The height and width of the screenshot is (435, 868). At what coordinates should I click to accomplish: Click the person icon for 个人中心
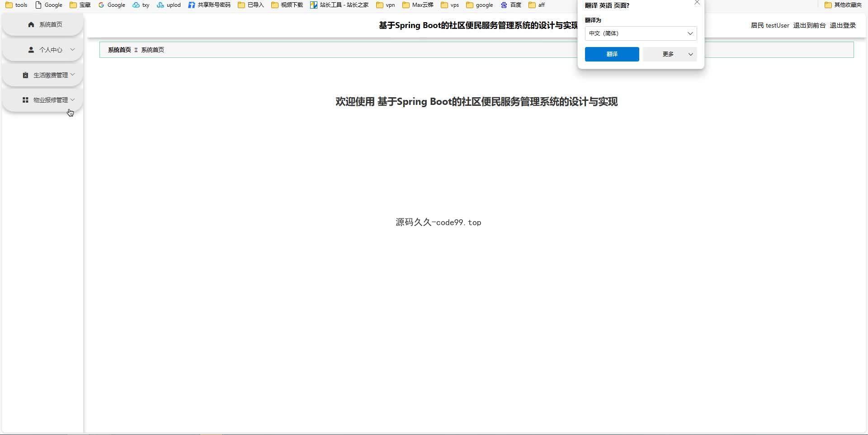[31, 50]
